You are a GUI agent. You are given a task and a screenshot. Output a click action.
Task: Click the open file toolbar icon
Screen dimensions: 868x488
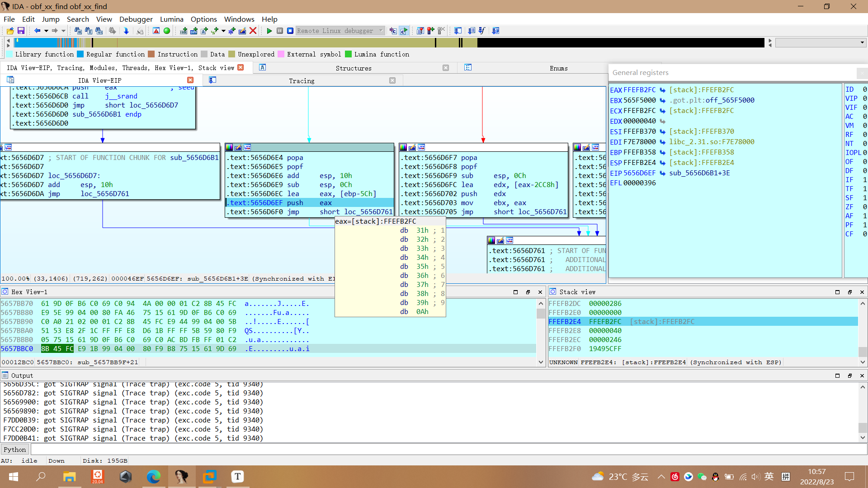tap(10, 31)
